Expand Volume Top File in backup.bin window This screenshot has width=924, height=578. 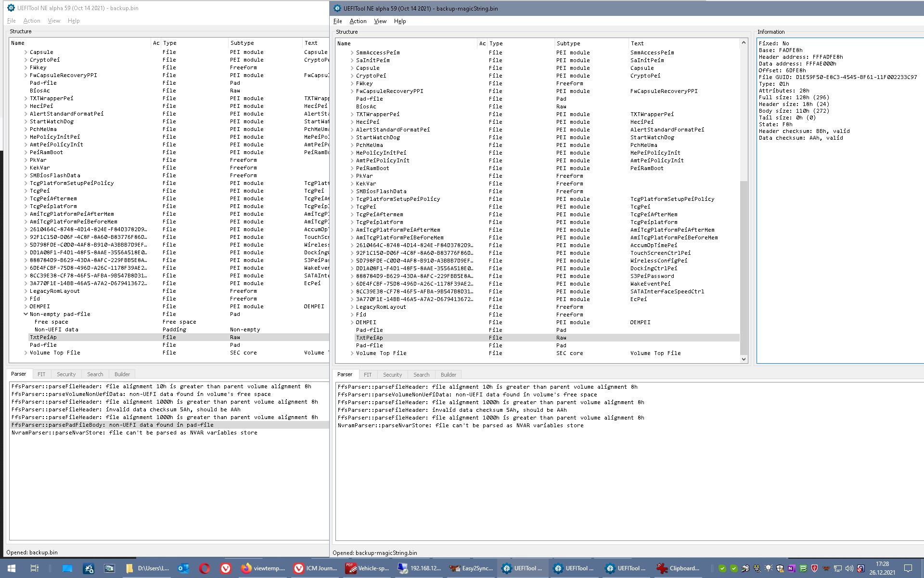[x=26, y=353]
